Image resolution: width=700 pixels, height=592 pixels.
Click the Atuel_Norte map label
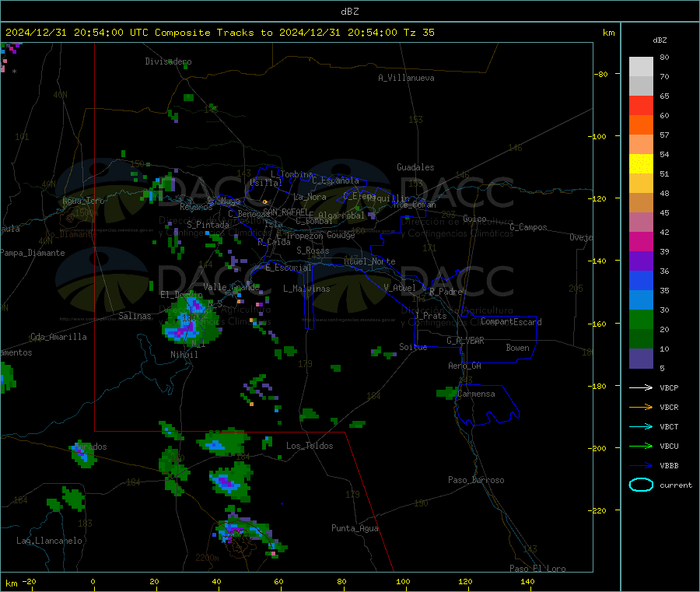[x=369, y=261]
